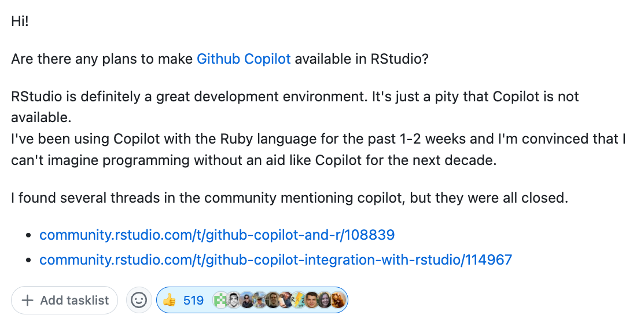This screenshot has width=644, height=326.
Task: Click the smiling man avatar with dark background
Action: pyautogui.click(x=273, y=301)
